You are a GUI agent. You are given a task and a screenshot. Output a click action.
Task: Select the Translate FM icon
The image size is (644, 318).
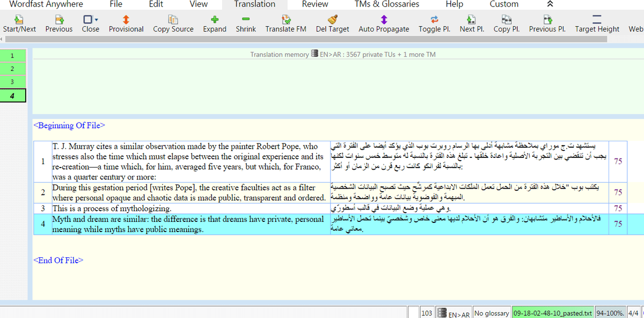coord(286,23)
